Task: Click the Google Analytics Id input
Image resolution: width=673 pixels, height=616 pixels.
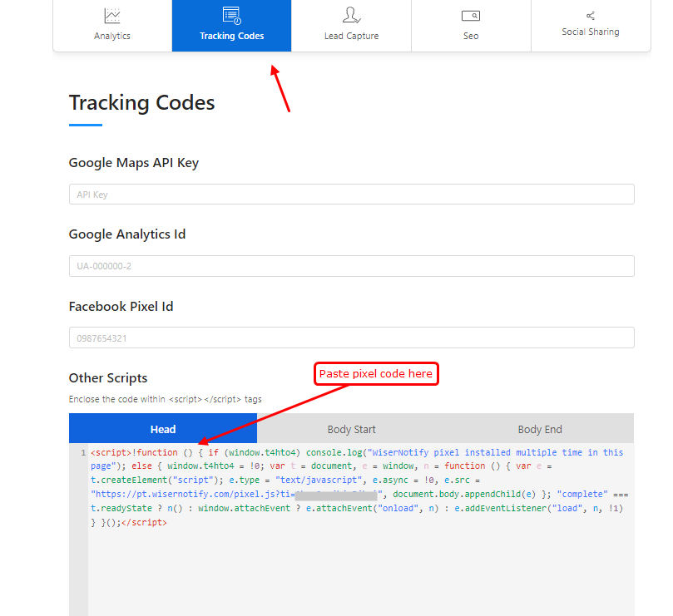Action: (x=351, y=266)
